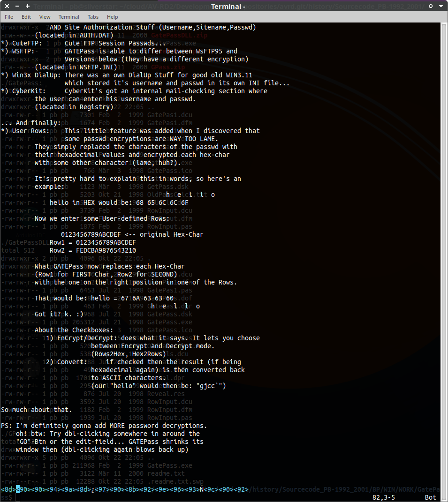Click the "Bot" scroll position indicator
448x502 pixels.
coord(430,497)
